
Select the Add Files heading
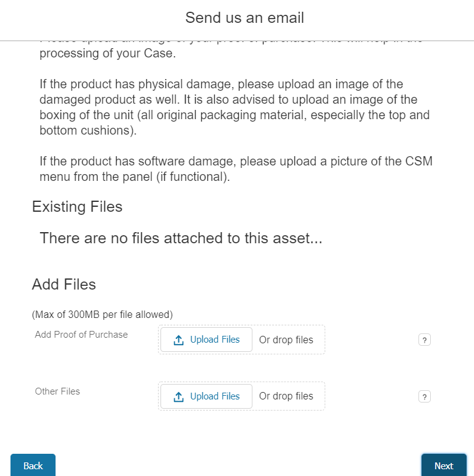coord(64,285)
